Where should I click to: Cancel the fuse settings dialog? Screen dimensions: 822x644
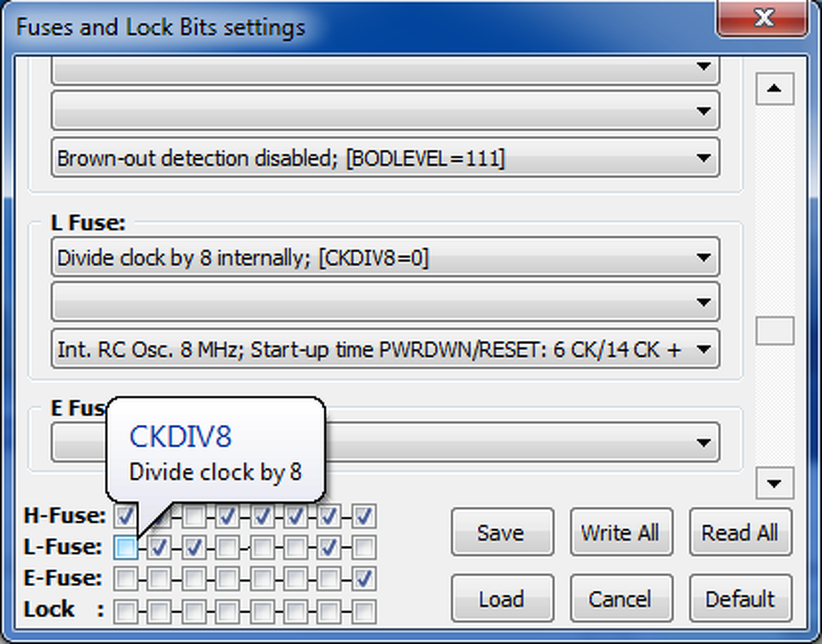point(620,599)
